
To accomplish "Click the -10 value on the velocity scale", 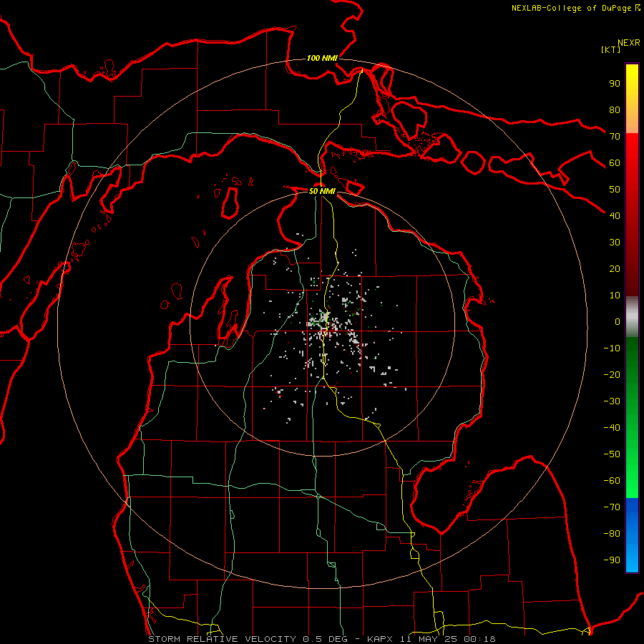I will click(612, 348).
